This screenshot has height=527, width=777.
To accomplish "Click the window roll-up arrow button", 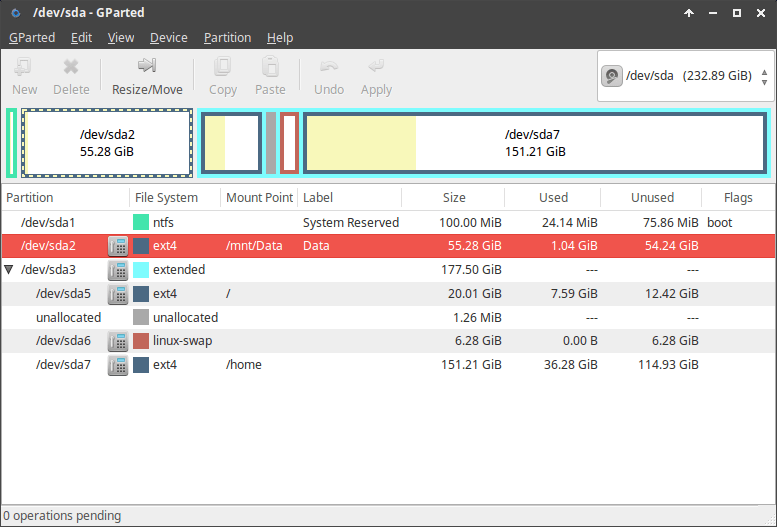I will click(689, 13).
